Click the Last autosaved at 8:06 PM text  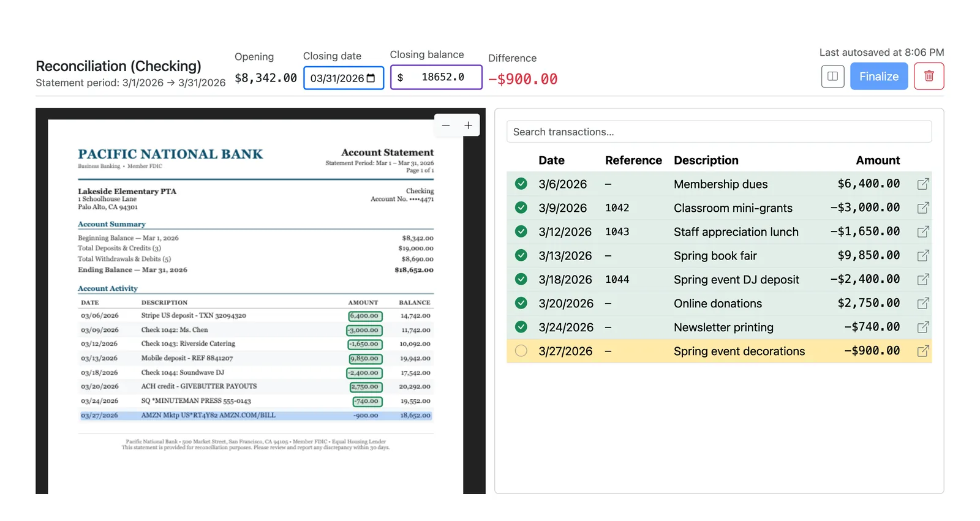(882, 53)
